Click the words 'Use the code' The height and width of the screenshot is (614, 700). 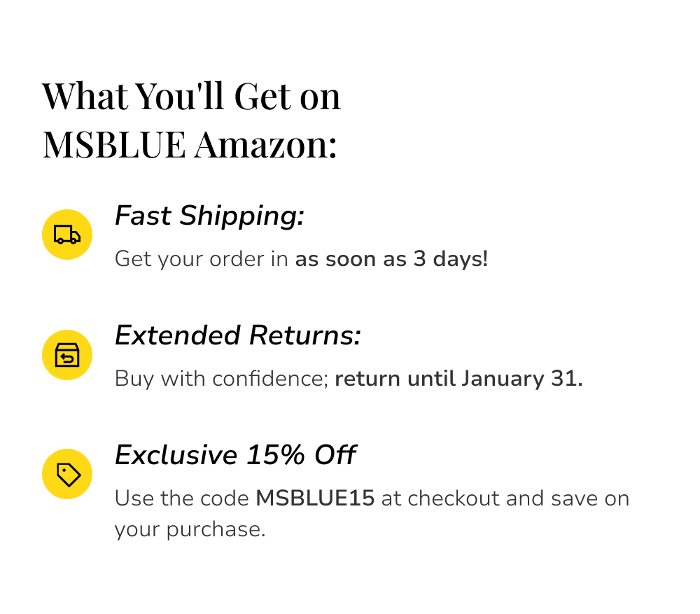pyautogui.click(x=182, y=498)
